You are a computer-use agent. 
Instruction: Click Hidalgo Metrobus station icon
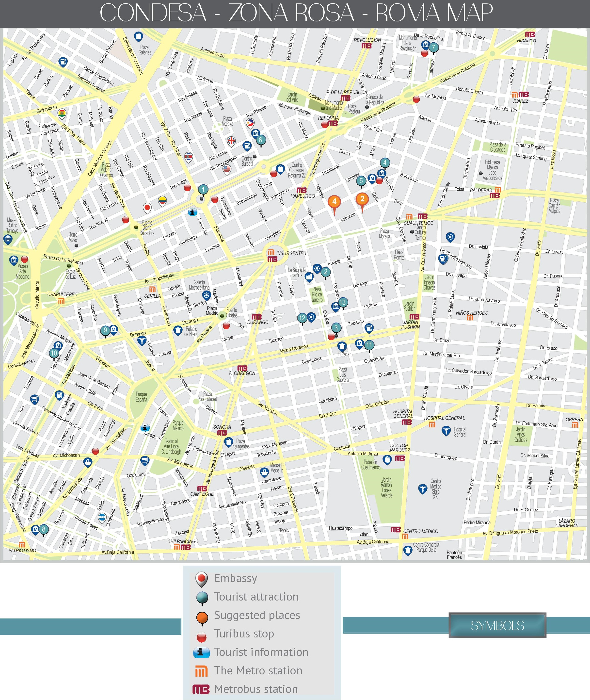click(530, 34)
